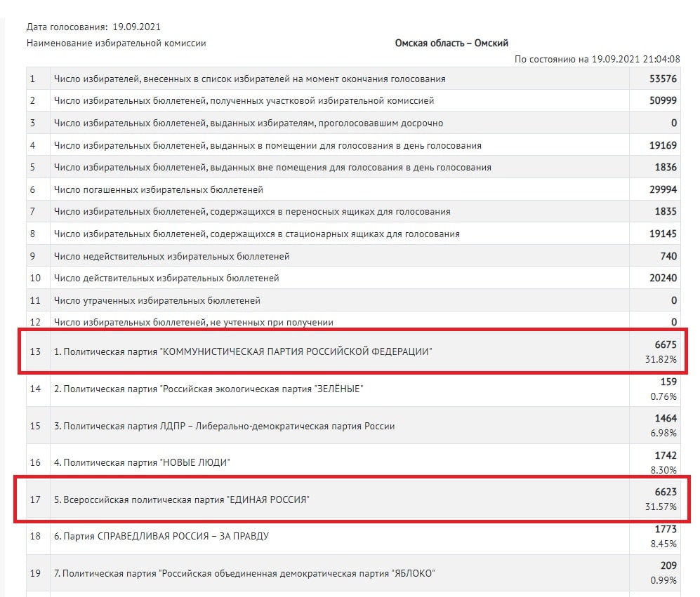Viewport: 700px width, 597px height.
Task: Click the КПРФ party name in row 13
Action: point(243,351)
